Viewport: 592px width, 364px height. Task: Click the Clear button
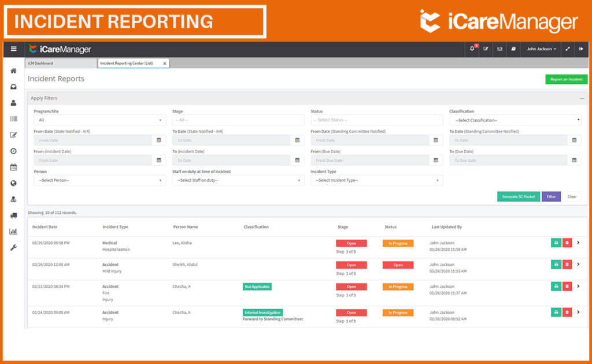[572, 196]
